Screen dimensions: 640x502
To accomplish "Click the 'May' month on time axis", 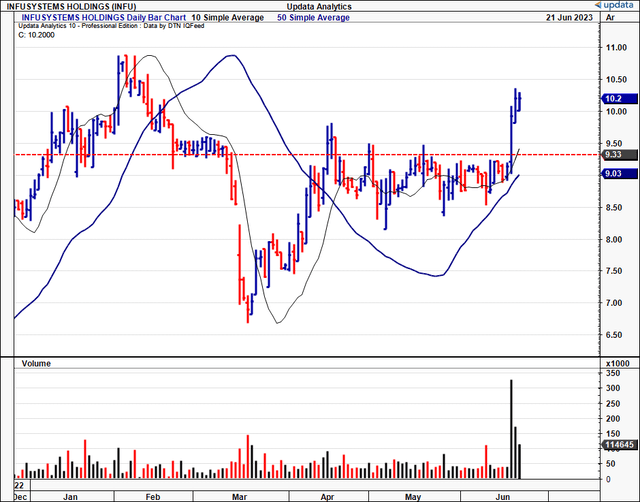I will (413, 497).
